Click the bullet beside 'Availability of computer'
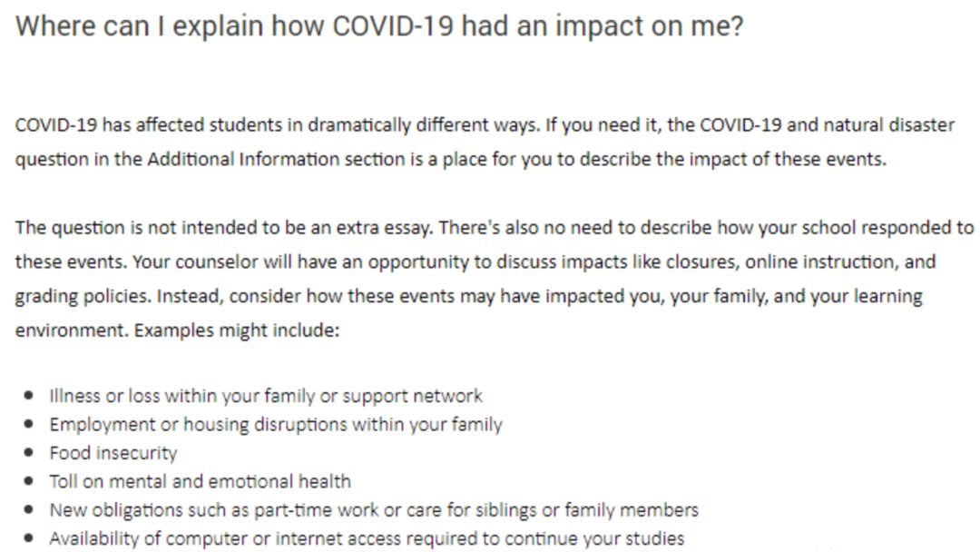This screenshot has width=980, height=552. coord(28,538)
